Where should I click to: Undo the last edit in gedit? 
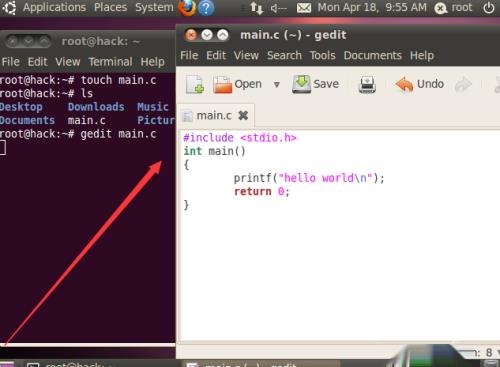pos(420,84)
